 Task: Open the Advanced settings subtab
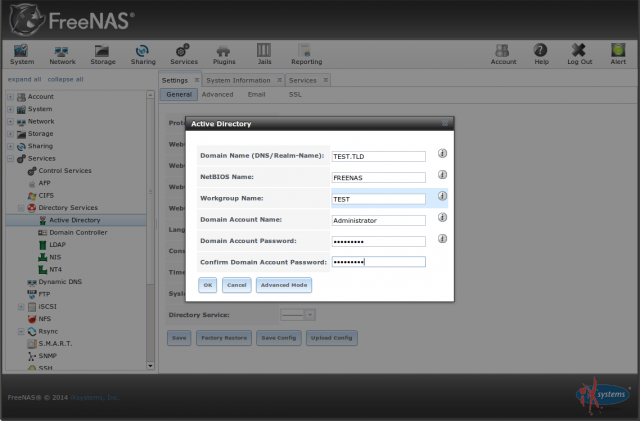point(218,94)
